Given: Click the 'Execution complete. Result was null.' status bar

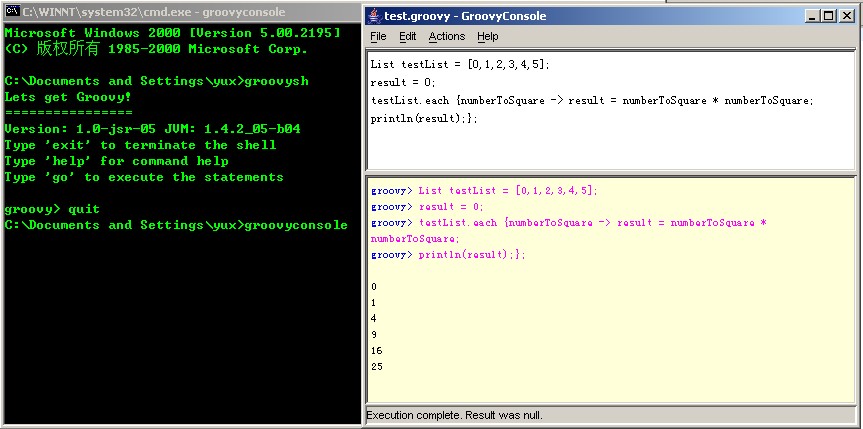Looking at the screenshot, I should coord(610,415).
